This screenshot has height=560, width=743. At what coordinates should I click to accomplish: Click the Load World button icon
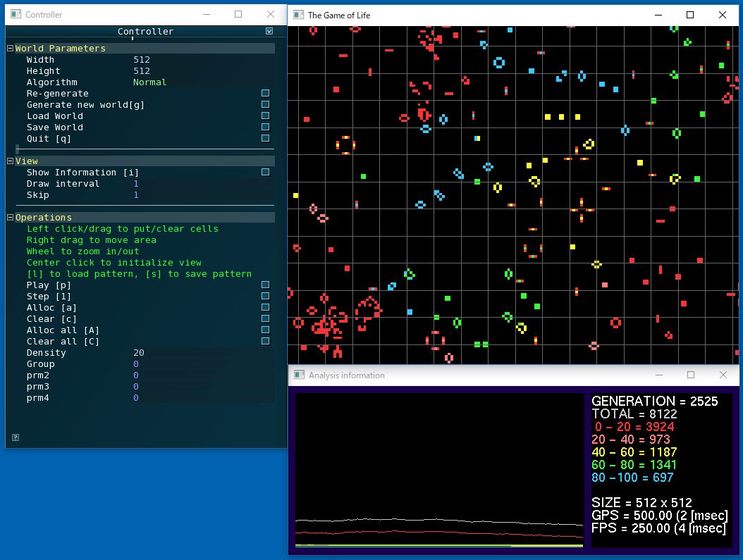click(265, 116)
